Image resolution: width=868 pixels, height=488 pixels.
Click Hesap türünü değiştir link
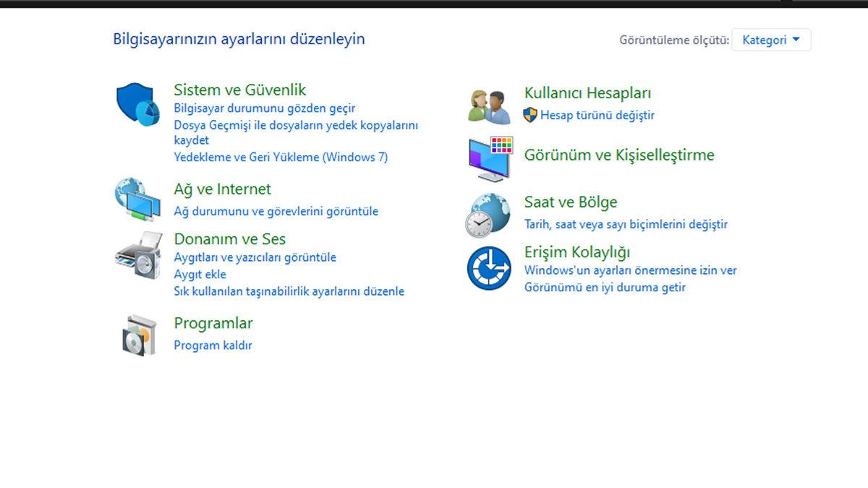click(598, 115)
